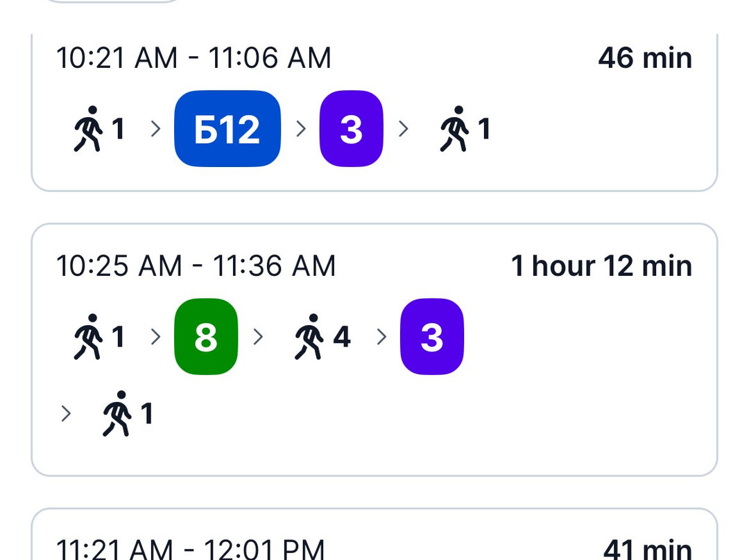Select the purple 3 badge after Б12
This screenshot has height=560, width=749.
(x=351, y=129)
